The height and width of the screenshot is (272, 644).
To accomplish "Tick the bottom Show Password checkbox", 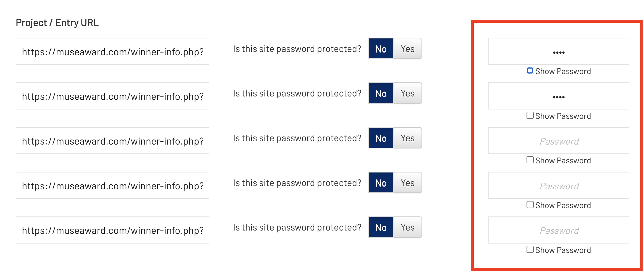I will 530,249.
